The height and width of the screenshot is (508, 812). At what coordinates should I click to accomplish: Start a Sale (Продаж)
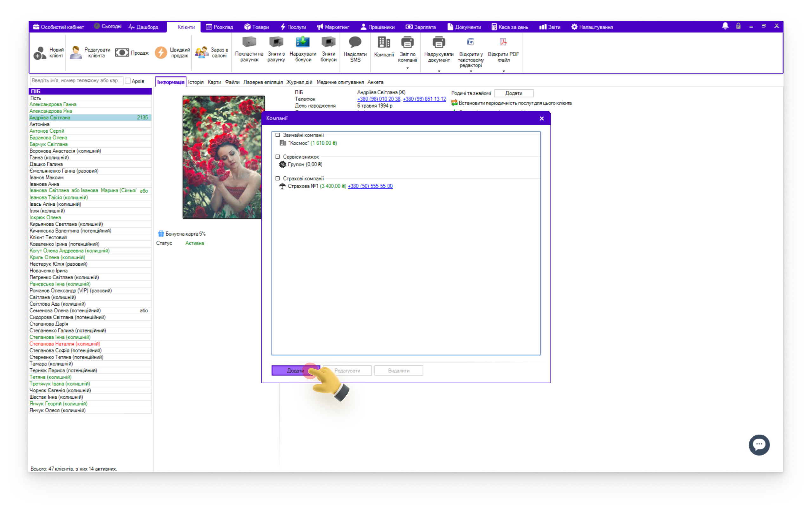132,53
